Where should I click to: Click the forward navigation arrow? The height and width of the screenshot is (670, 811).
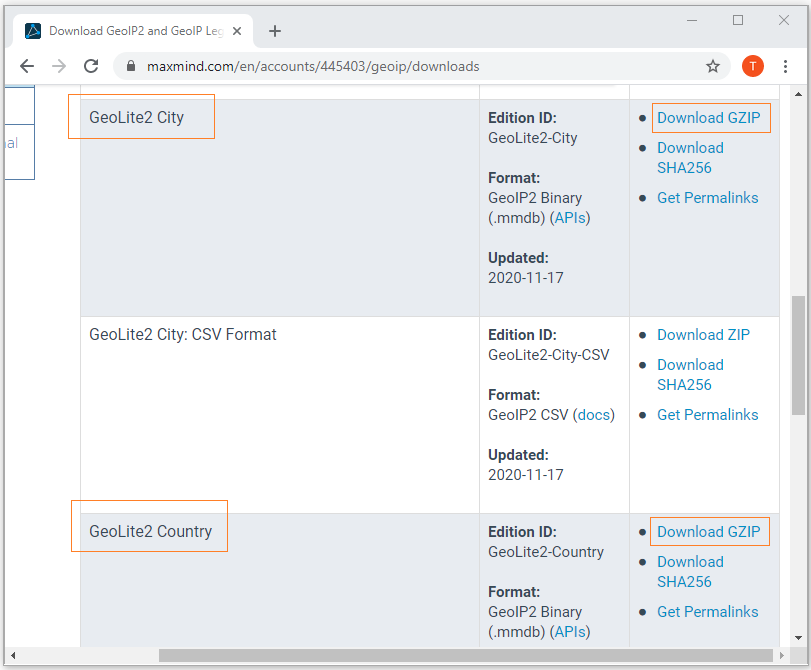coord(59,66)
